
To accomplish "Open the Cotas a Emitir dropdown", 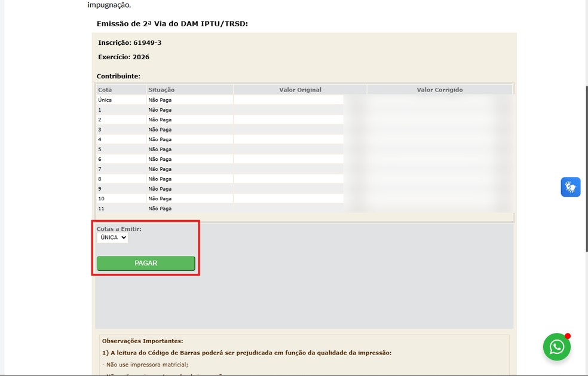I will point(112,237).
